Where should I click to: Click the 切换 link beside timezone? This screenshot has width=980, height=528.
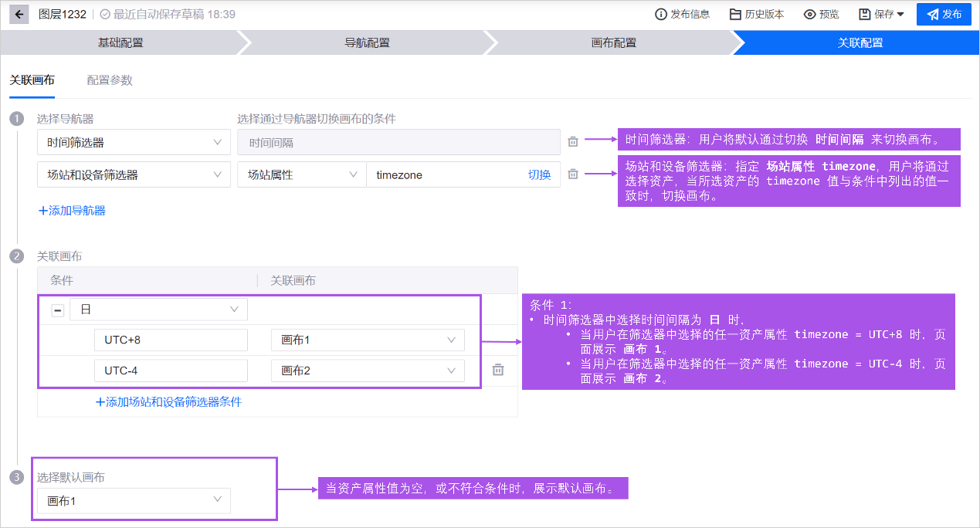click(x=539, y=174)
